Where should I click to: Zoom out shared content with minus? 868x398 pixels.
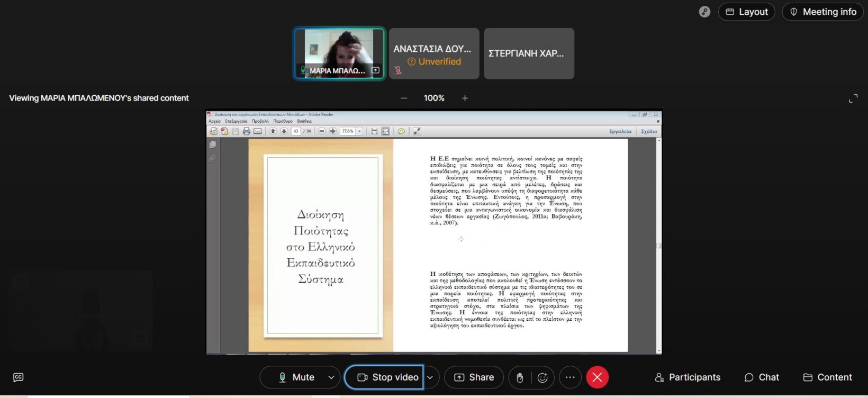tap(404, 98)
